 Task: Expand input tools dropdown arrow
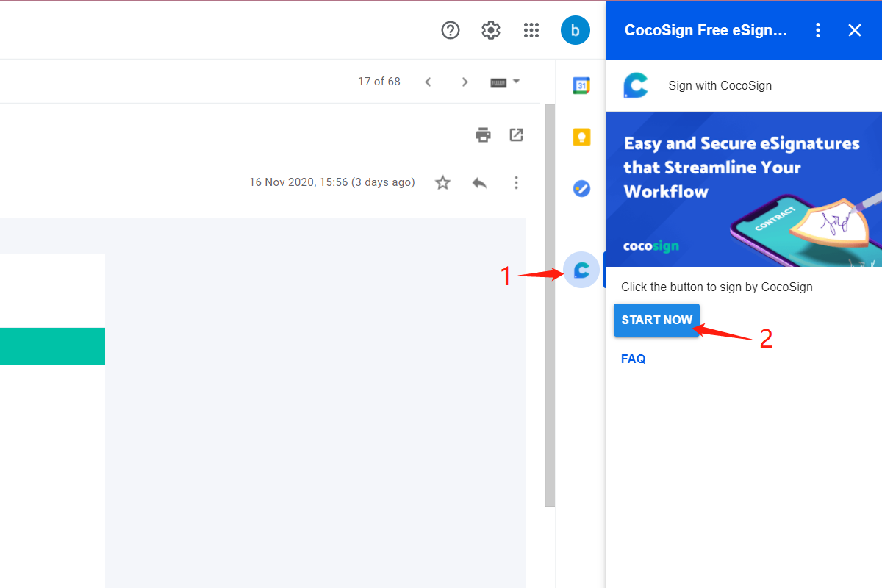click(516, 81)
